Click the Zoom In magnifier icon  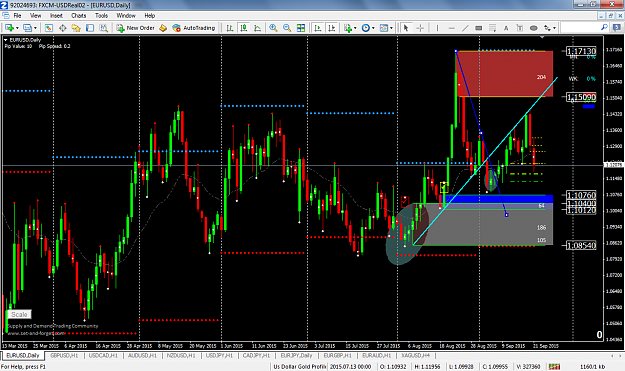pyautogui.click(x=273, y=28)
